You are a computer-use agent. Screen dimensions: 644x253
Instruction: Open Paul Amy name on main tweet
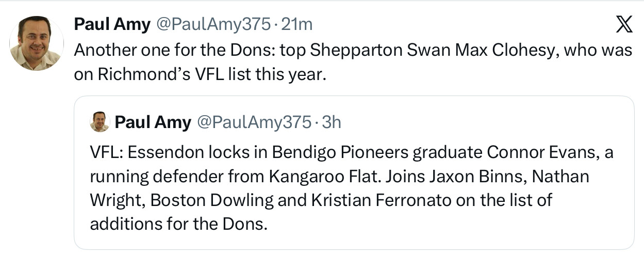coord(111,24)
